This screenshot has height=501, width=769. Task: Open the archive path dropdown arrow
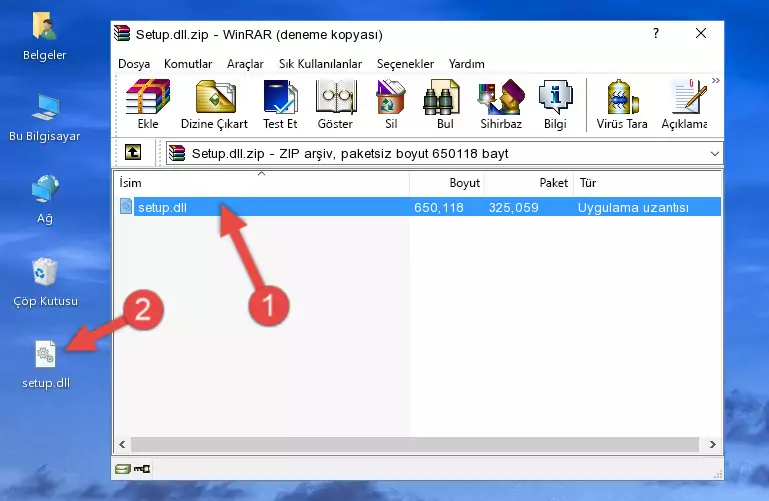(x=715, y=154)
